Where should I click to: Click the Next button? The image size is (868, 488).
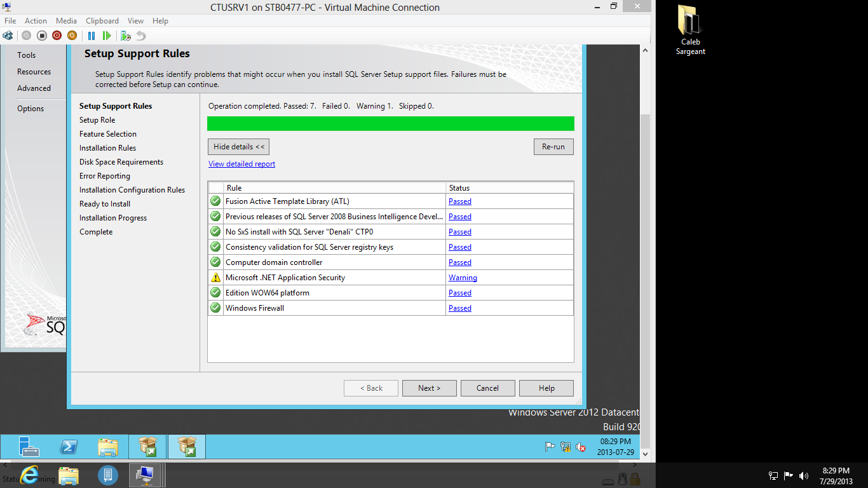(x=429, y=388)
